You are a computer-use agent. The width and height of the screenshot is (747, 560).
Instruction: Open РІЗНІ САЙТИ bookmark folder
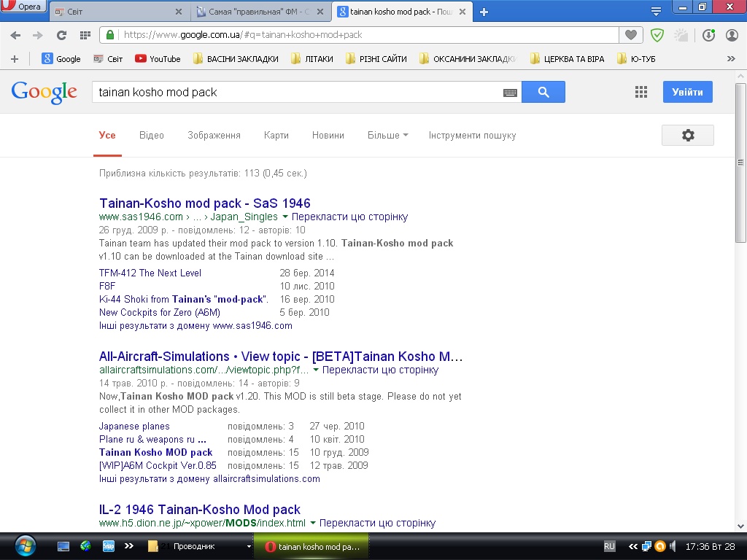point(376,59)
